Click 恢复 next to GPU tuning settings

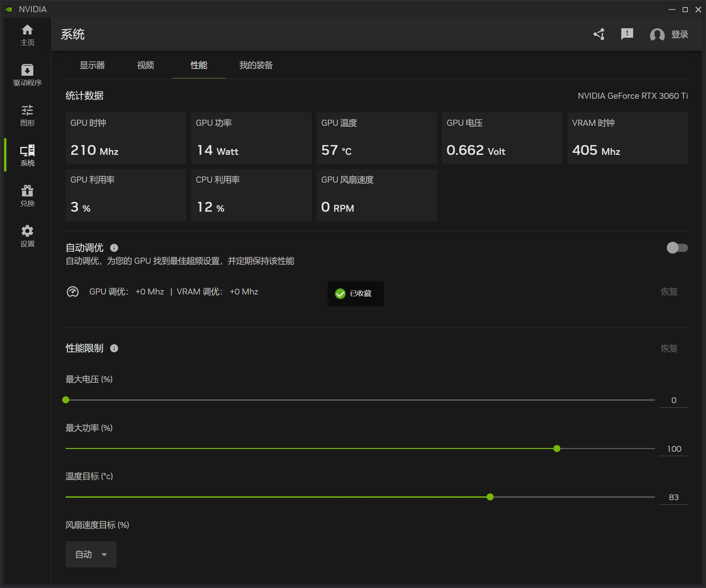point(669,291)
